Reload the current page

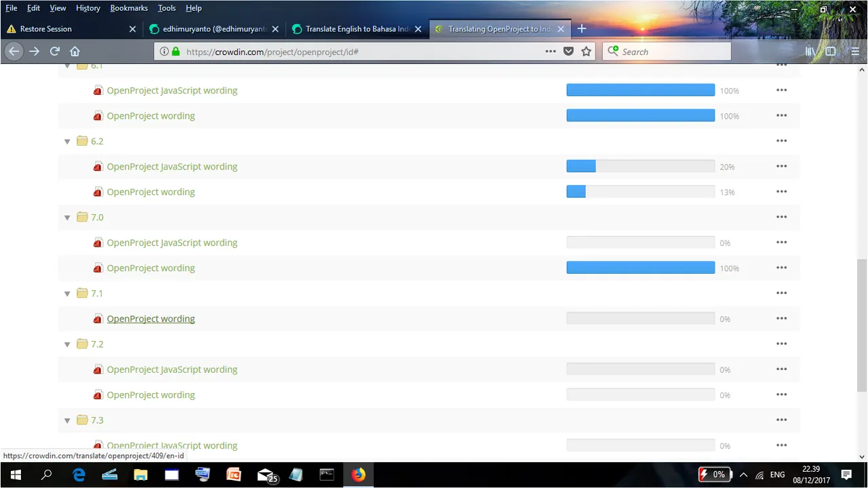[x=55, y=52]
